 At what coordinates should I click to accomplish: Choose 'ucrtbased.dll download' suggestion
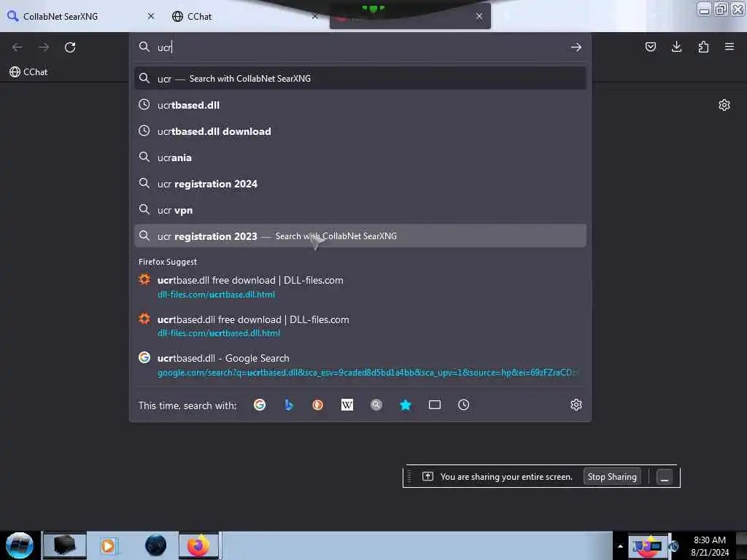click(x=360, y=131)
